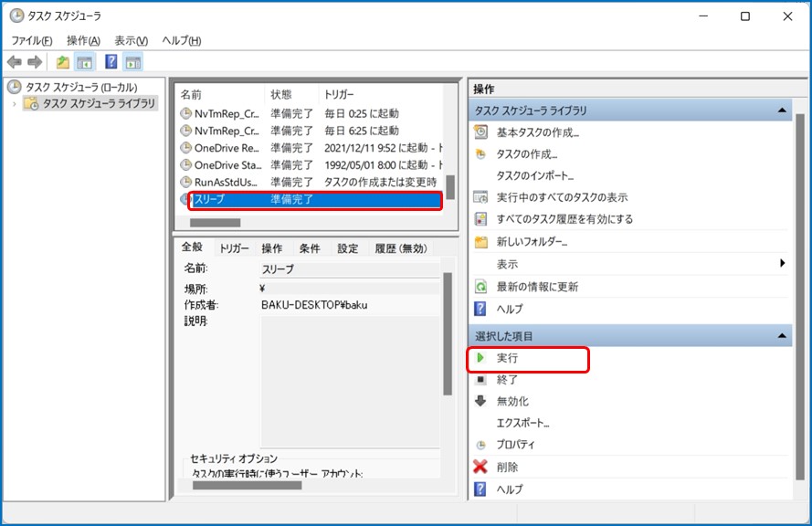
Task: Click the 最新の情報に更新 refresh icon
Action: point(481,287)
